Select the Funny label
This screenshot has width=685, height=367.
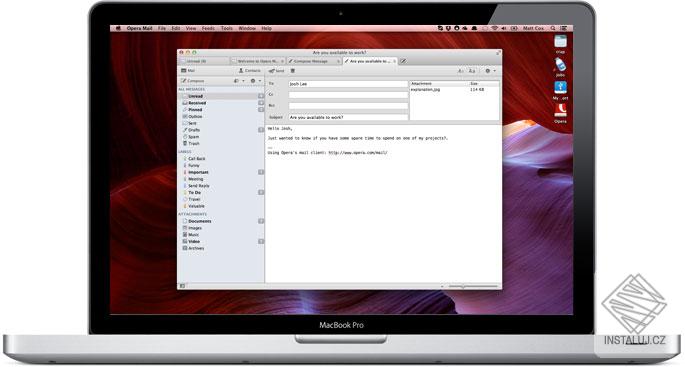pyautogui.click(x=221, y=166)
